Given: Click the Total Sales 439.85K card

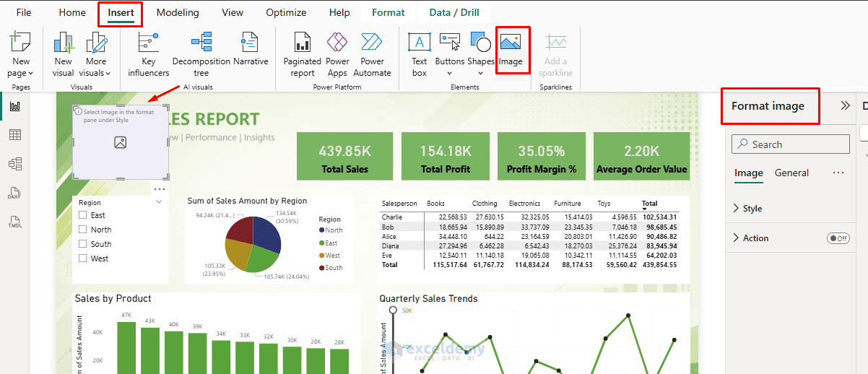Looking at the screenshot, I should coord(345,157).
